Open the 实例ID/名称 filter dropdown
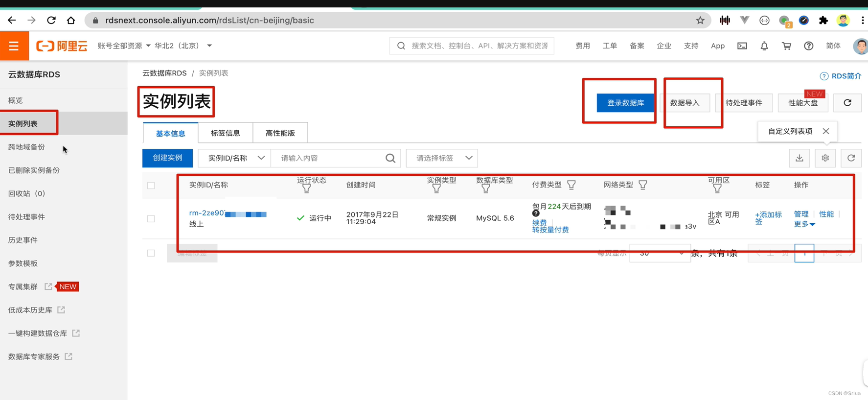The height and width of the screenshot is (400, 868). tap(234, 158)
